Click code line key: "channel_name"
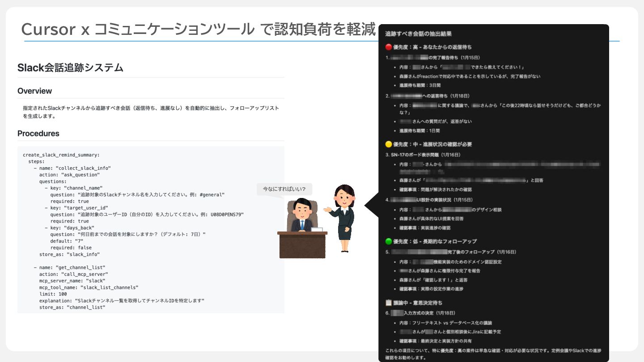Viewport: 644px width, 362px height. coord(73,188)
